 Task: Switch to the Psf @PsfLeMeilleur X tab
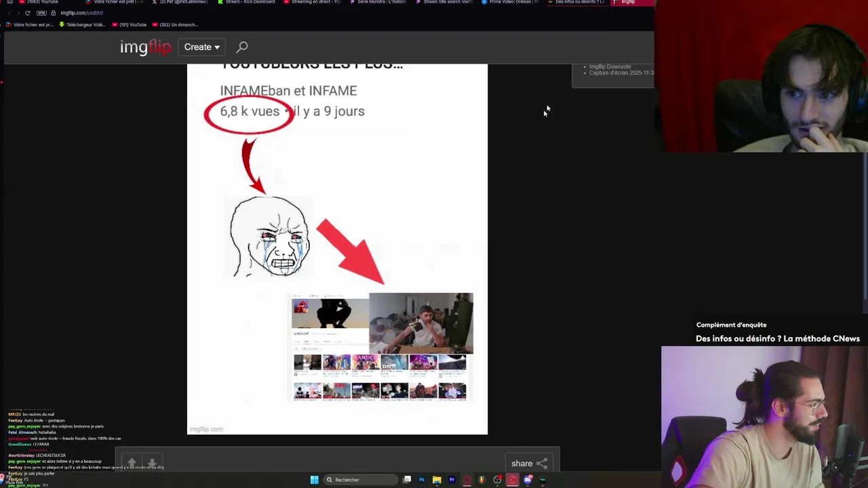180,2
